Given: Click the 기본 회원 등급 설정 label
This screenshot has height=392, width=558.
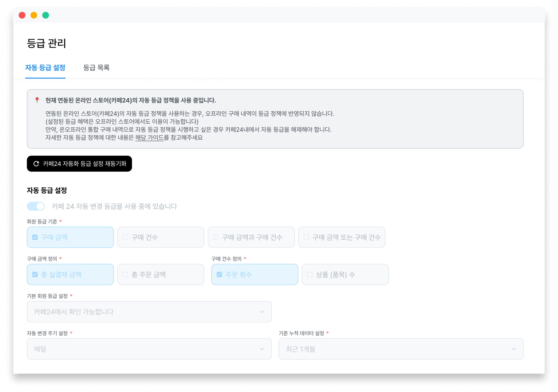Looking at the screenshot, I should pyautogui.click(x=47, y=296).
